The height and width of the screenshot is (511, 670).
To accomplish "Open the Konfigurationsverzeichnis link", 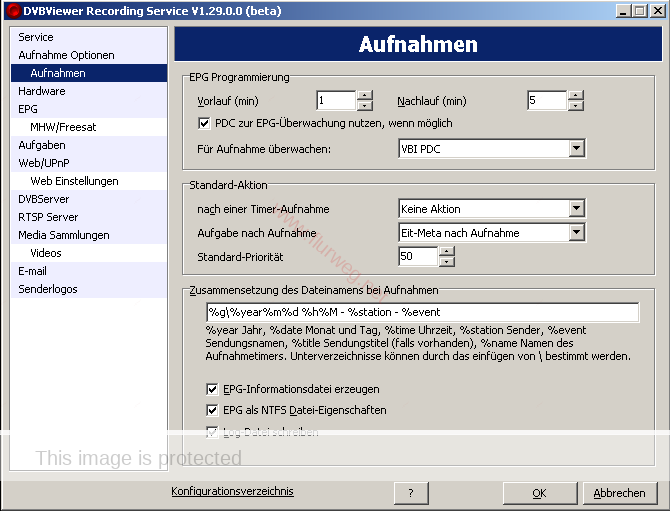I will pos(232,491).
